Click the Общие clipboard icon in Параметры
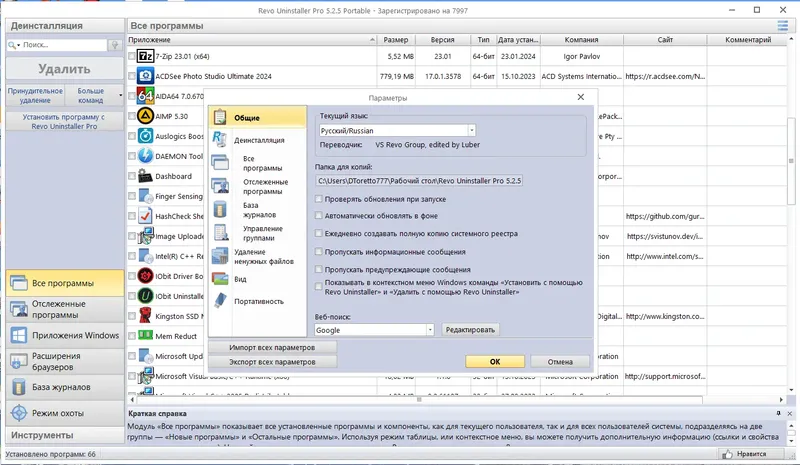This screenshot has width=800, height=465. [220, 117]
